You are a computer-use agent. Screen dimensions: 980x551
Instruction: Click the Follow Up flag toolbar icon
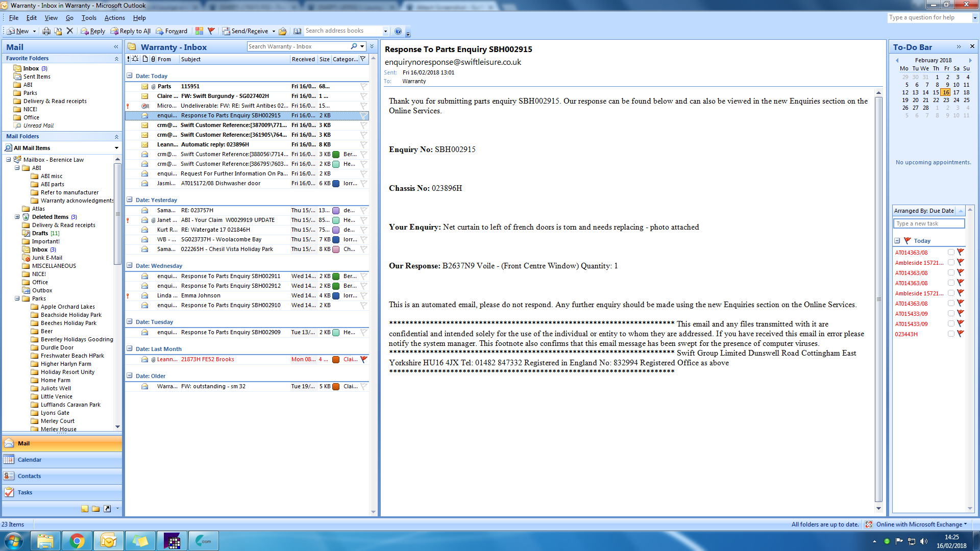tap(211, 31)
